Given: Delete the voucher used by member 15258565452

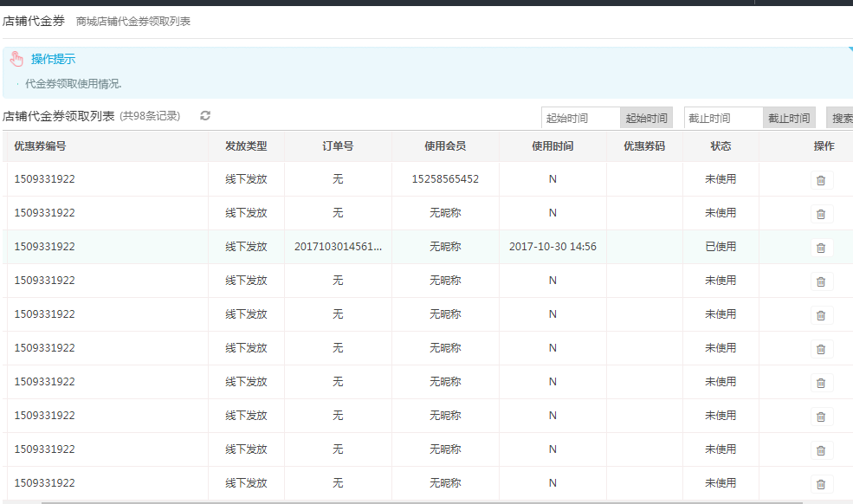Looking at the screenshot, I should click(x=821, y=180).
